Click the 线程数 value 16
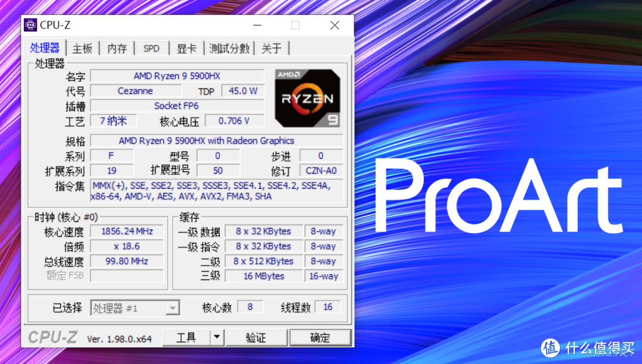Screen dimensions: 642x364 (x=328, y=307)
